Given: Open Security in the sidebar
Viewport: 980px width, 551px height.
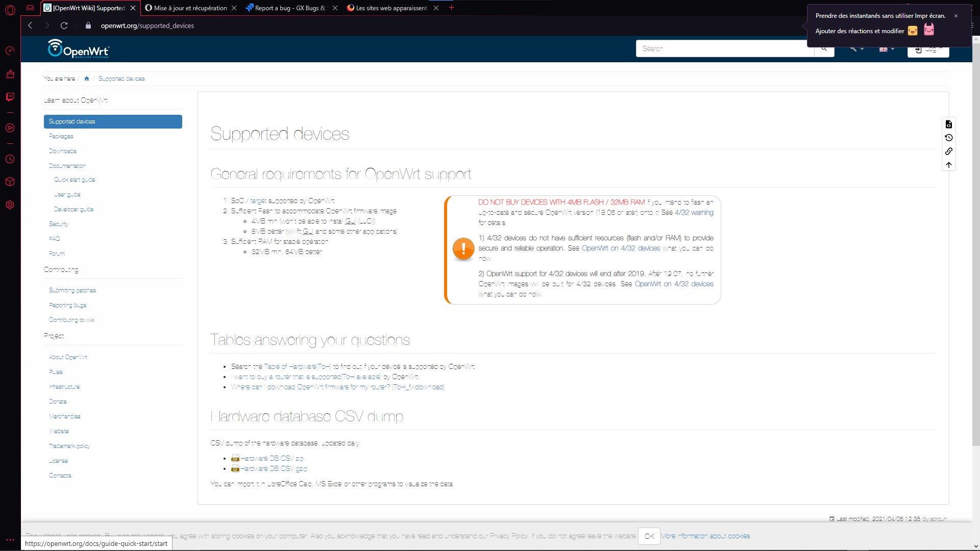Looking at the screenshot, I should (58, 224).
